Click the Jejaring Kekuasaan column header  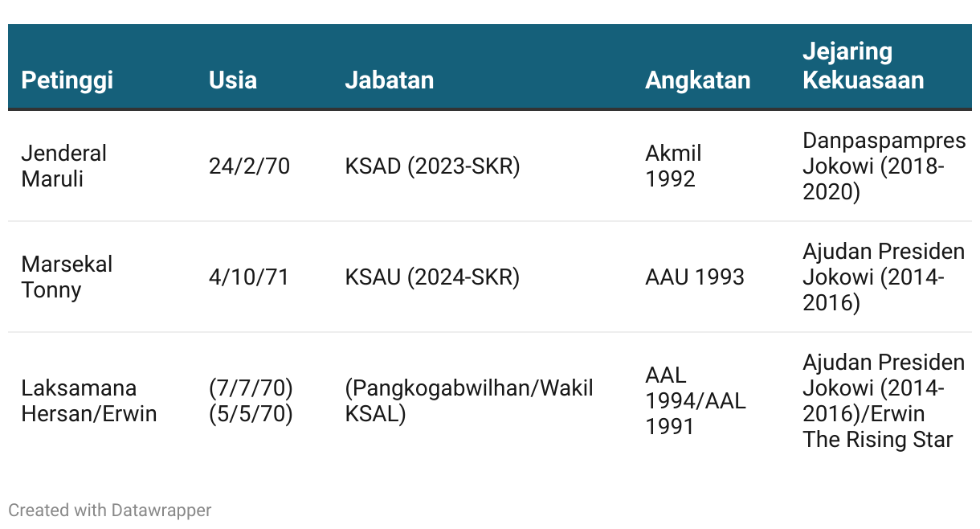click(x=863, y=66)
